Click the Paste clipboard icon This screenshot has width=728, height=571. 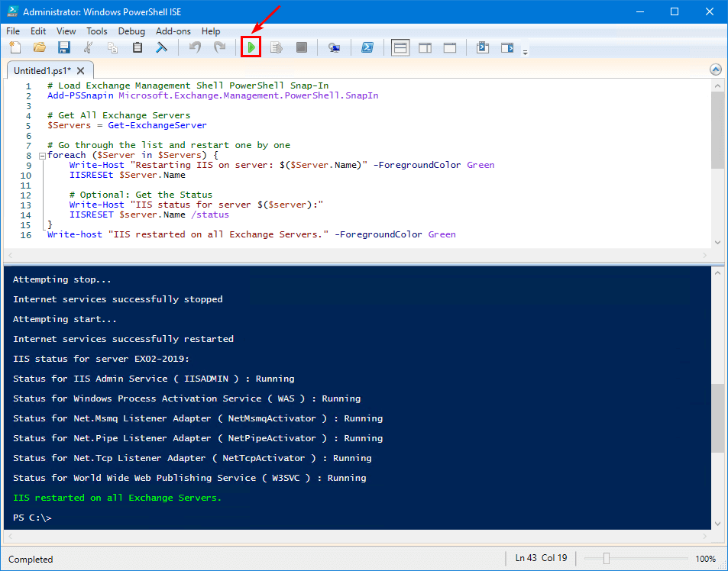(x=137, y=47)
